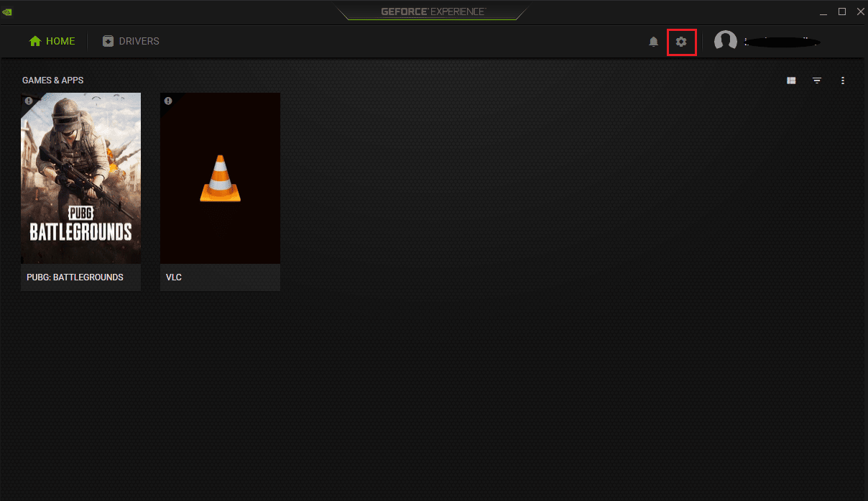Select the VLC traffic cone thumbnail

(x=220, y=178)
